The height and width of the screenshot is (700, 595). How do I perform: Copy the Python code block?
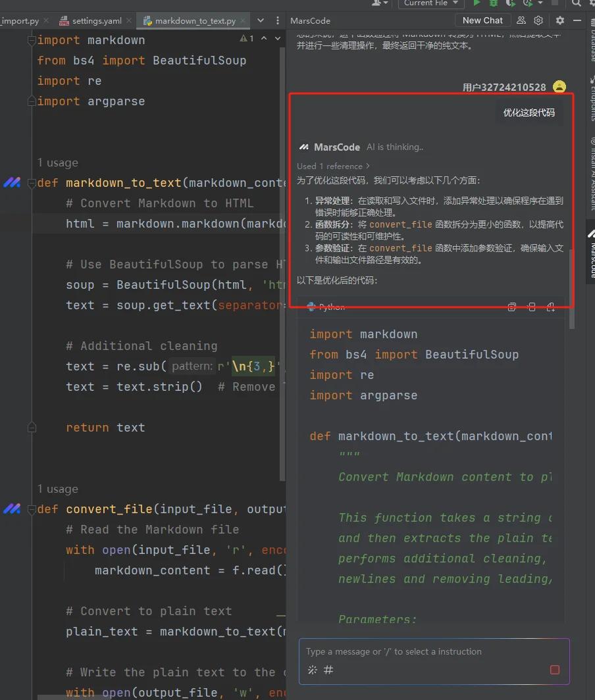point(512,307)
